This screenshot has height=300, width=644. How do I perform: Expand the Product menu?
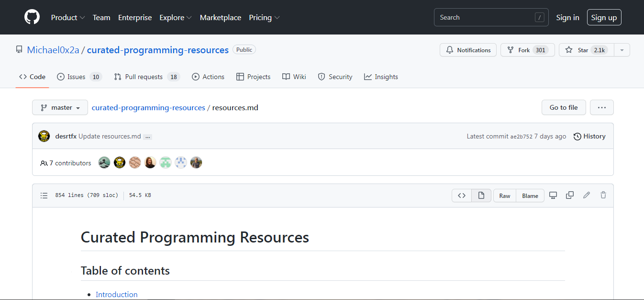click(x=68, y=17)
